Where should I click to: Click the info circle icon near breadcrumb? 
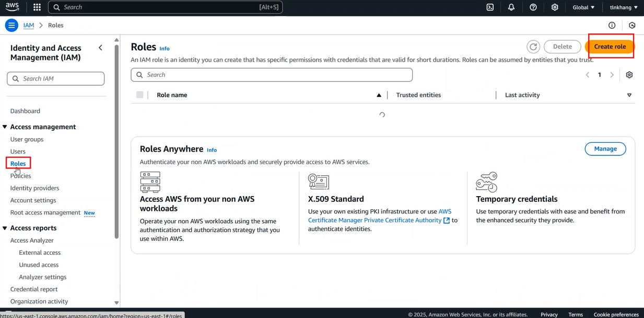click(612, 25)
